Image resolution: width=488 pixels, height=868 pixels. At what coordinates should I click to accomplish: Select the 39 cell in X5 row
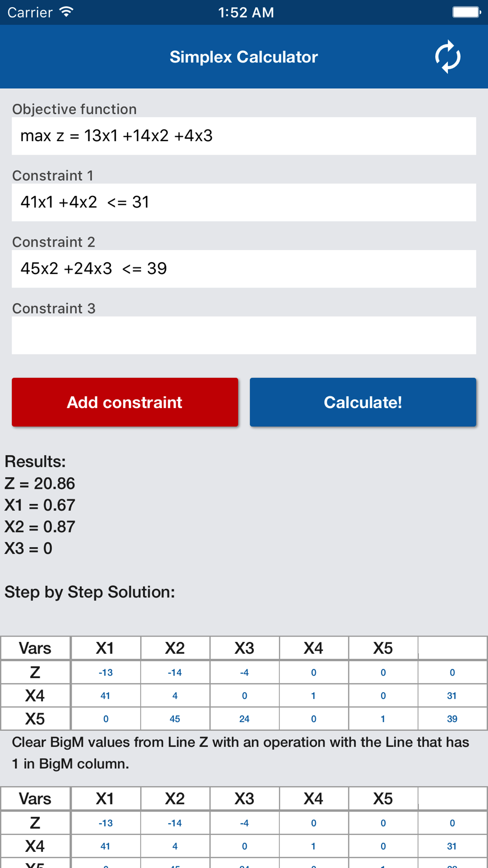click(452, 719)
